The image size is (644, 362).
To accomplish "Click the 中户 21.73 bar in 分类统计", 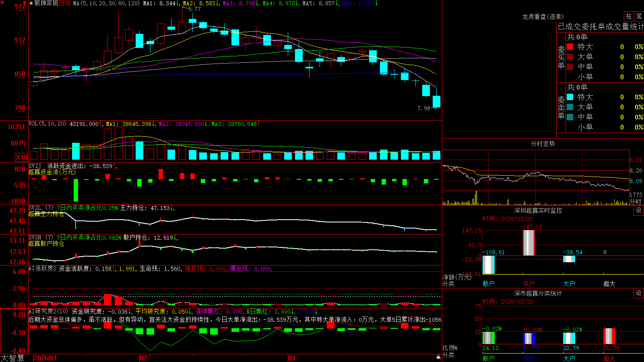I will pos(529,339).
